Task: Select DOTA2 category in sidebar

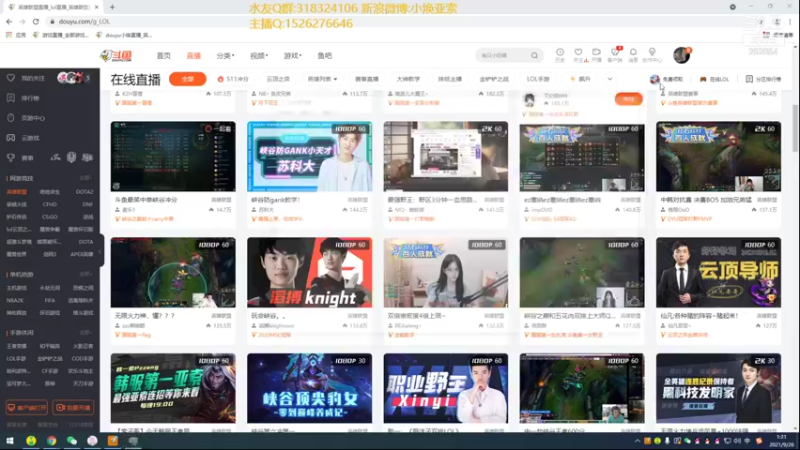Action: [84, 192]
